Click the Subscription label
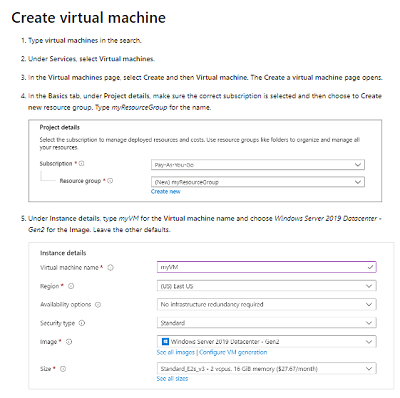Screen dimensions: 400x398 coord(56,163)
